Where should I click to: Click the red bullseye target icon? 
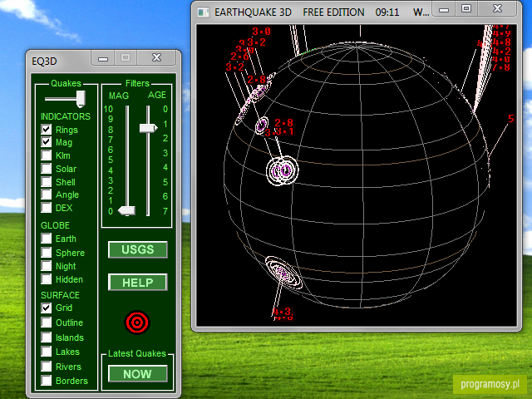point(137,323)
